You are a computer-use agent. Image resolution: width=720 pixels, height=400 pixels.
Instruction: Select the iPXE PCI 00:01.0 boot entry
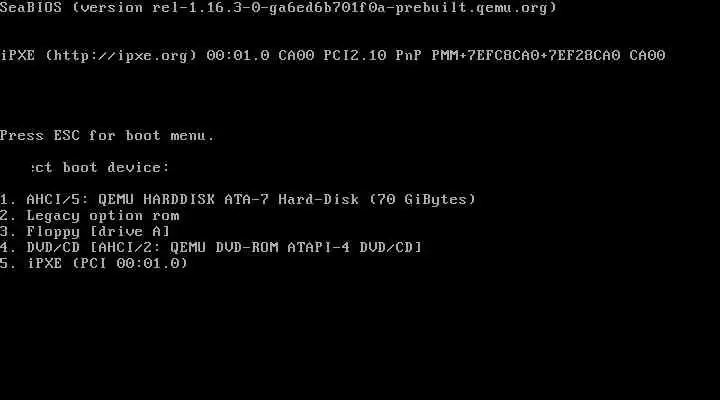coord(94,263)
